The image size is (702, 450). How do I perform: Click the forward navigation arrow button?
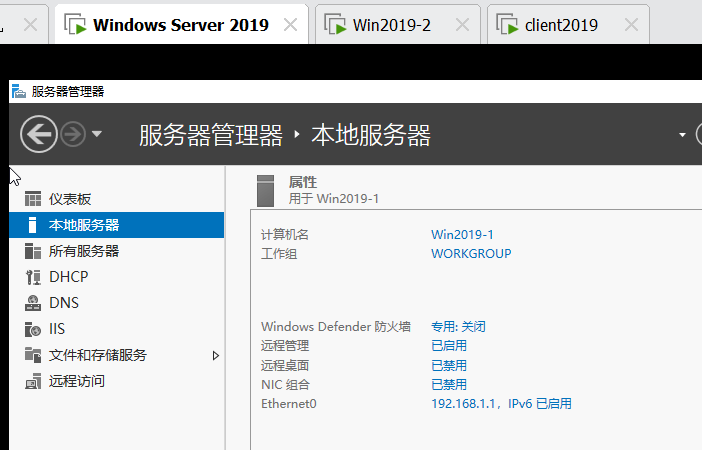(x=73, y=134)
